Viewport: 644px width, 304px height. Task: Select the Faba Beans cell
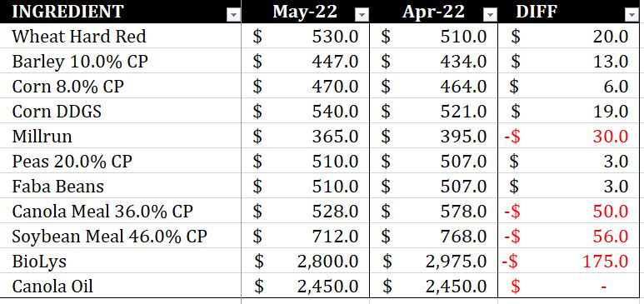coord(120,186)
